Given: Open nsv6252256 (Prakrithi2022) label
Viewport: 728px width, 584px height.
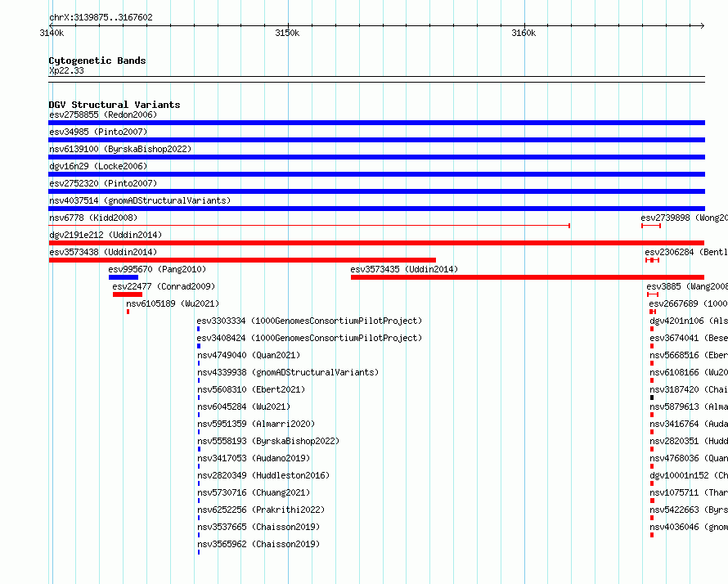Looking at the screenshot, I should (x=261, y=510).
